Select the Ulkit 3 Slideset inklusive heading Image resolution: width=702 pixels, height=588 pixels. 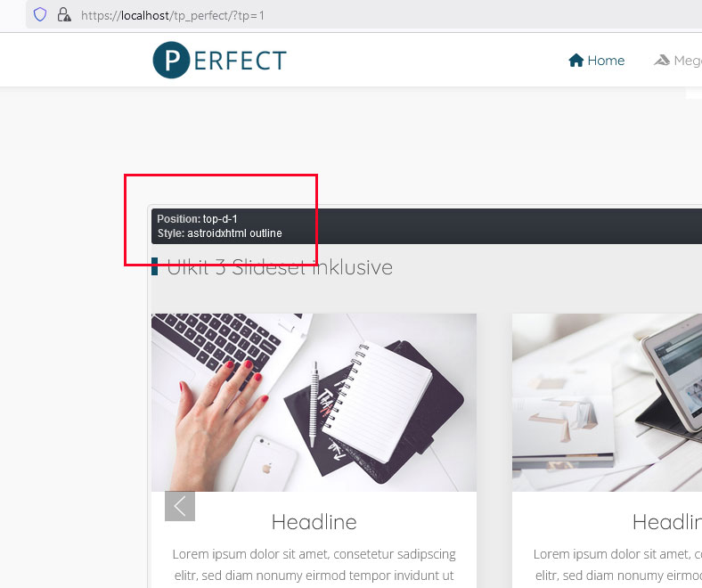pyautogui.click(x=280, y=267)
